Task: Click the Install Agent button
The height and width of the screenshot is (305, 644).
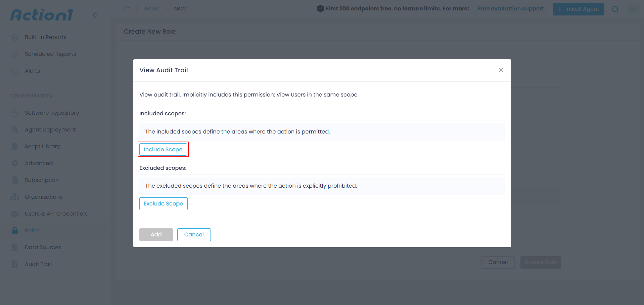Action: [578, 9]
